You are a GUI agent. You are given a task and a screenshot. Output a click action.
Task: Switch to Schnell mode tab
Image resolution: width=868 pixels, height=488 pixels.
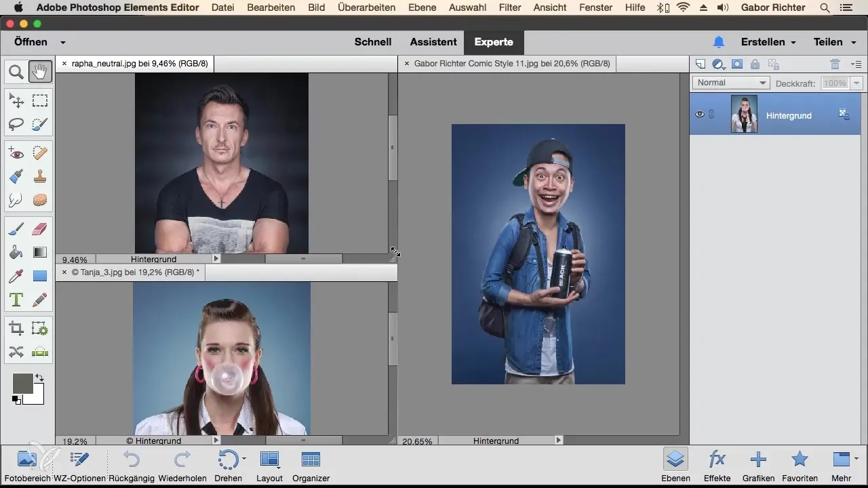(373, 42)
